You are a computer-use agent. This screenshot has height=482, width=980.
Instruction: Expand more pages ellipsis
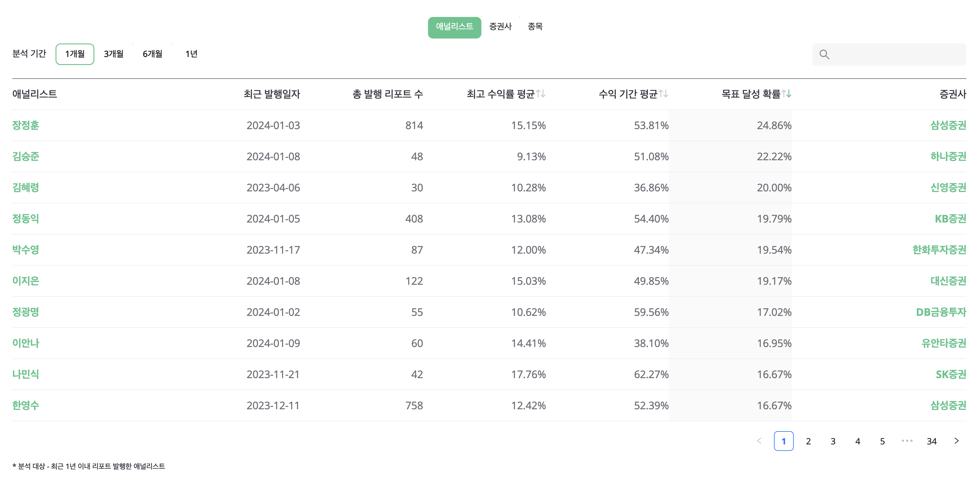[907, 441]
